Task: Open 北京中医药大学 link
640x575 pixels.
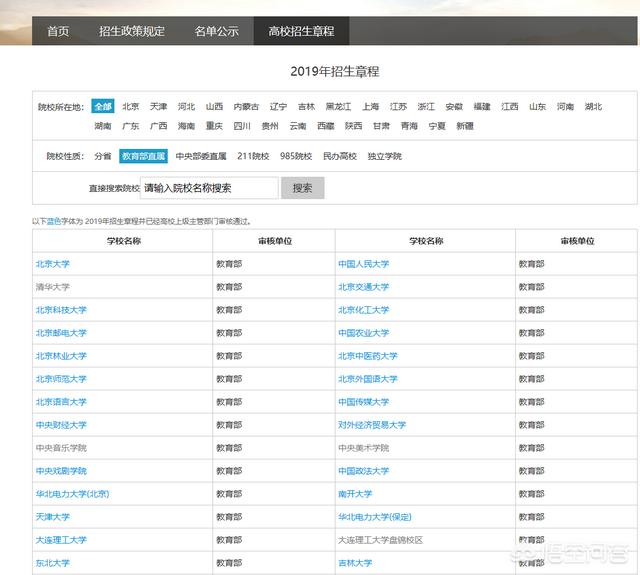Action: coord(368,356)
